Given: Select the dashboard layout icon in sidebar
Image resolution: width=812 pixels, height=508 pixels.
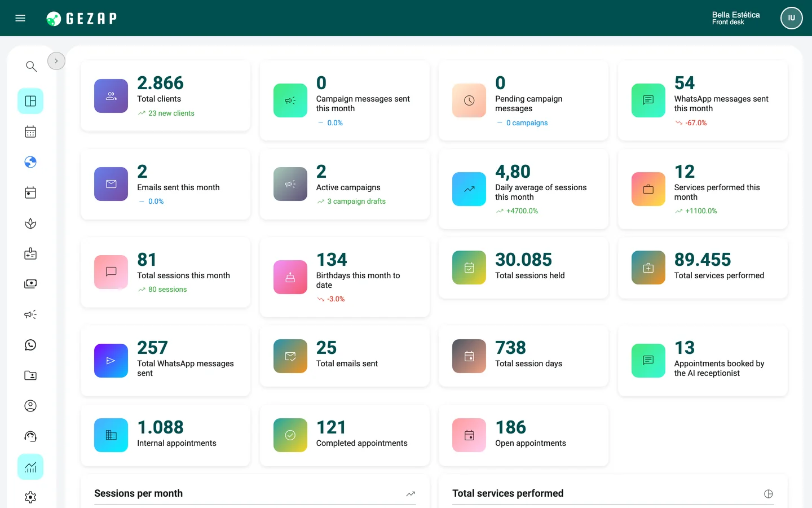Looking at the screenshot, I should [x=30, y=101].
